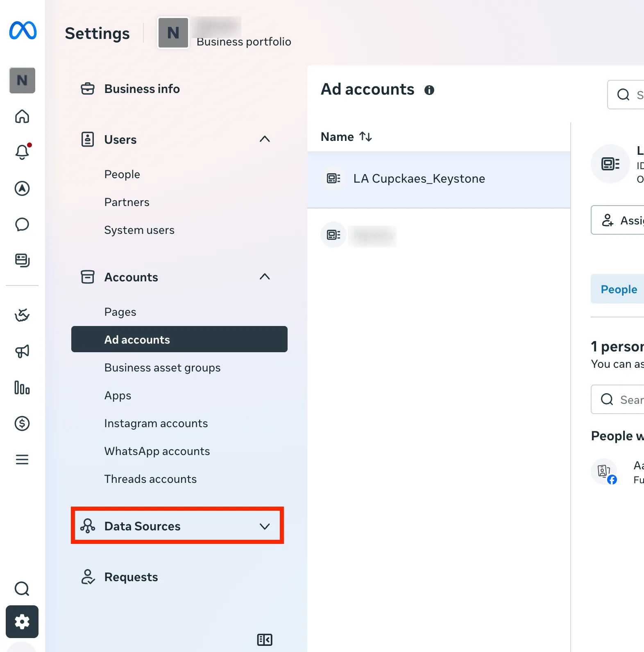Switch to the People tab in details
This screenshot has height=652, width=644.
tap(618, 289)
